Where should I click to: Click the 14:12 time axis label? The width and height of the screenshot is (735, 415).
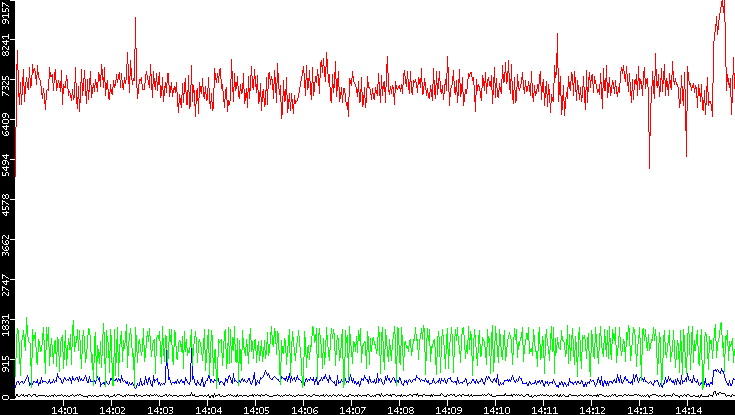tap(592, 411)
